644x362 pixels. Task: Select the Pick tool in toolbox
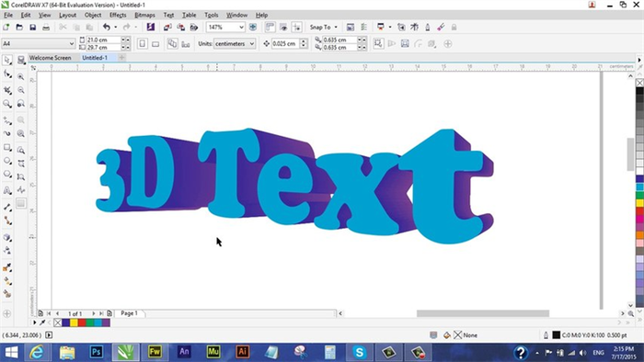(7, 61)
